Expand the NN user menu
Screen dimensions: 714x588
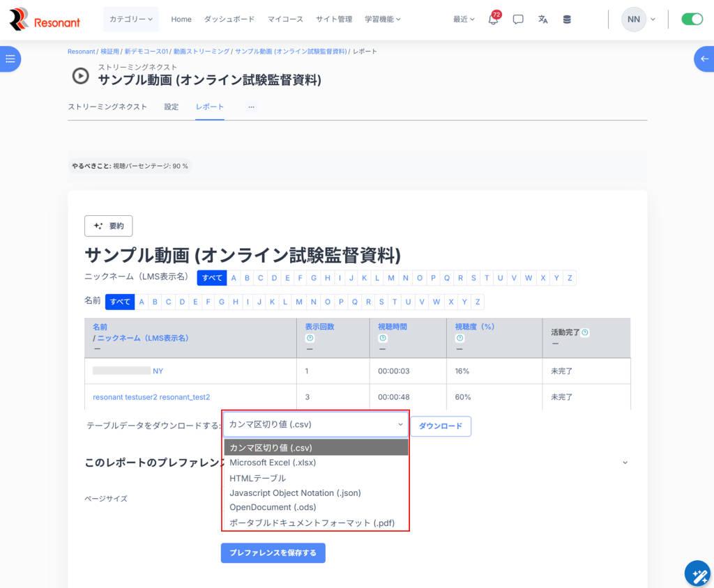coord(639,20)
